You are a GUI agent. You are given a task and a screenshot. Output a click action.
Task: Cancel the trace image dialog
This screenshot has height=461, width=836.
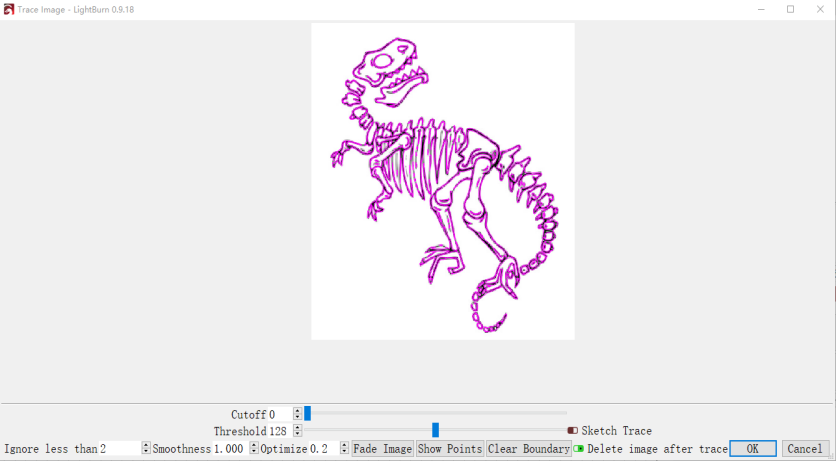click(x=805, y=449)
